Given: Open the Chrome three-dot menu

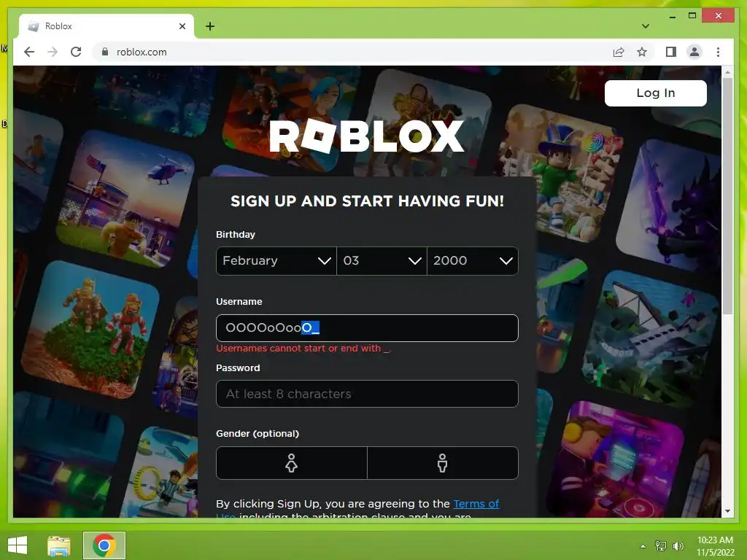Looking at the screenshot, I should [718, 52].
